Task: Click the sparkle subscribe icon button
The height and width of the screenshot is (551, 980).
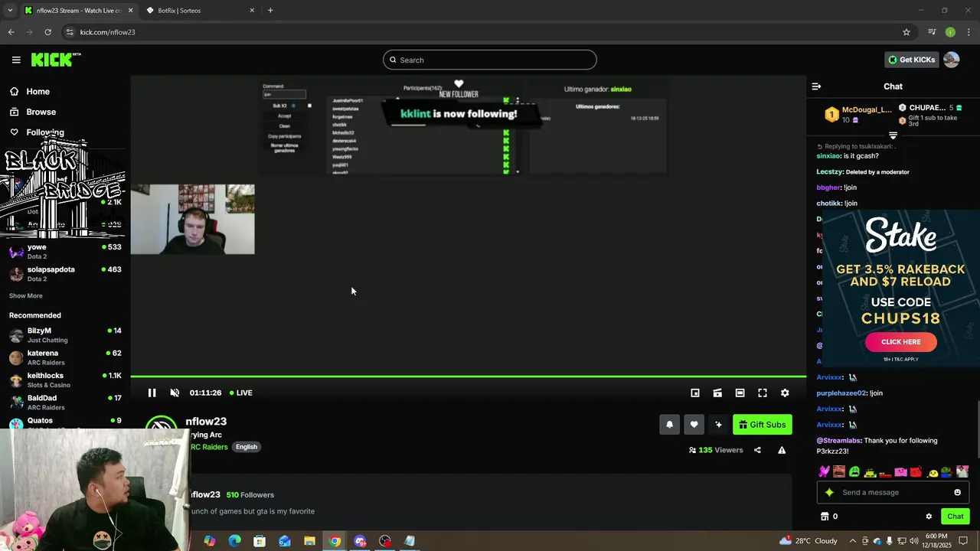Action: (x=718, y=425)
